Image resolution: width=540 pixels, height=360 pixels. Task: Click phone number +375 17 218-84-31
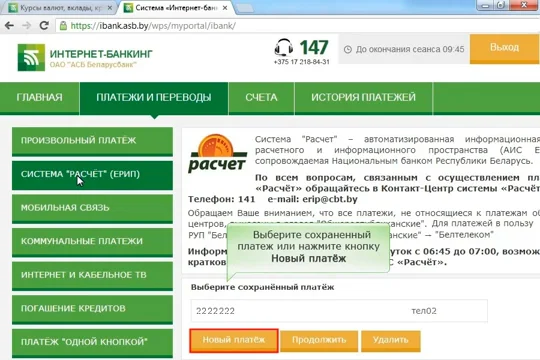(302, 62)
